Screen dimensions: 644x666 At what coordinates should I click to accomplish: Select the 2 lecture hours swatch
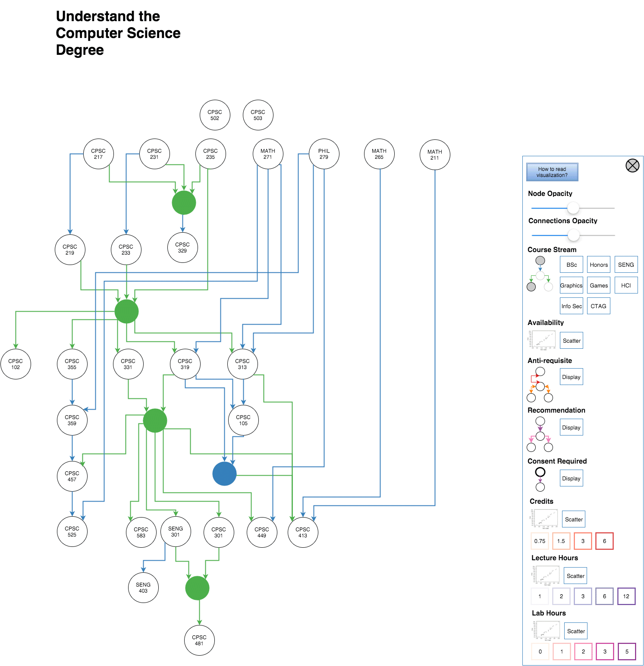tap(561, 596)
